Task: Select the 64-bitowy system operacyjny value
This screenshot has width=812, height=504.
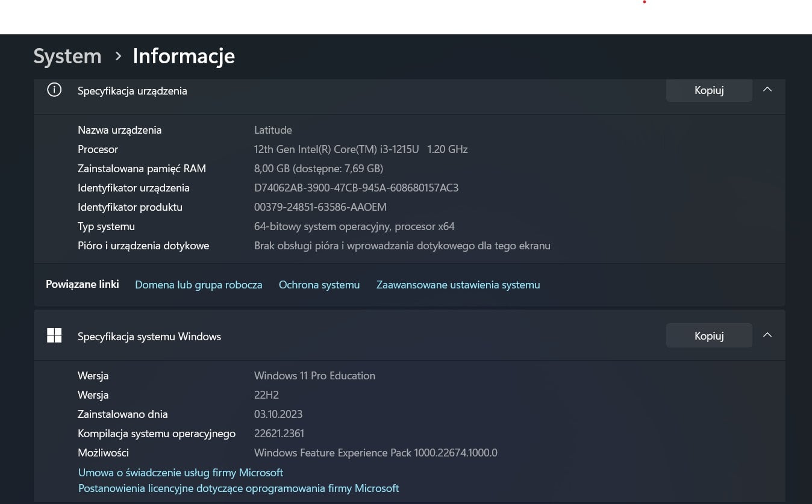Action: click(354, 226)
